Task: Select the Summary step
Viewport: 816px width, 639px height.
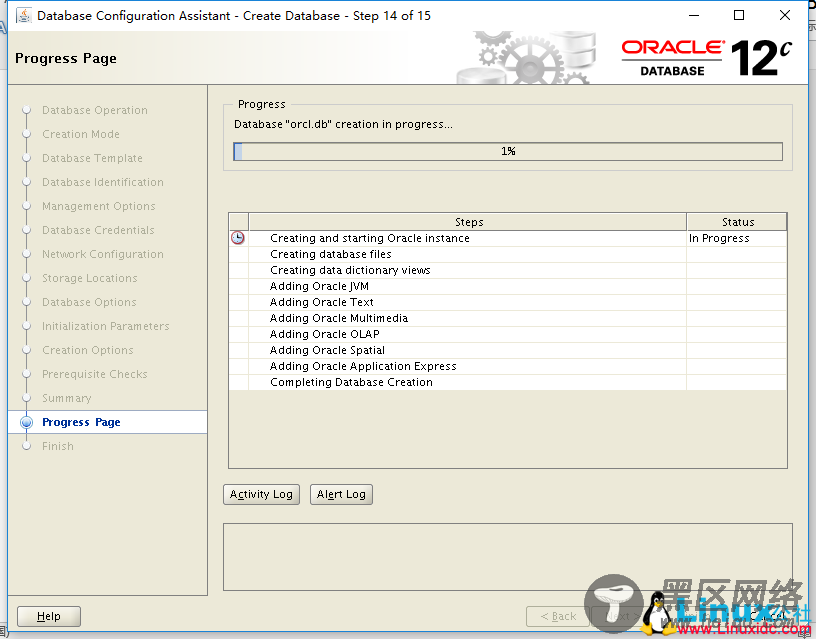Action: tap(67, 398)
